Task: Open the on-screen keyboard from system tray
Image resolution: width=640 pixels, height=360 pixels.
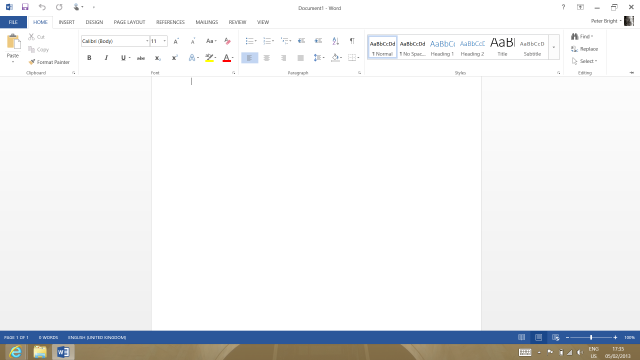Action: click(x=525, y=352)
